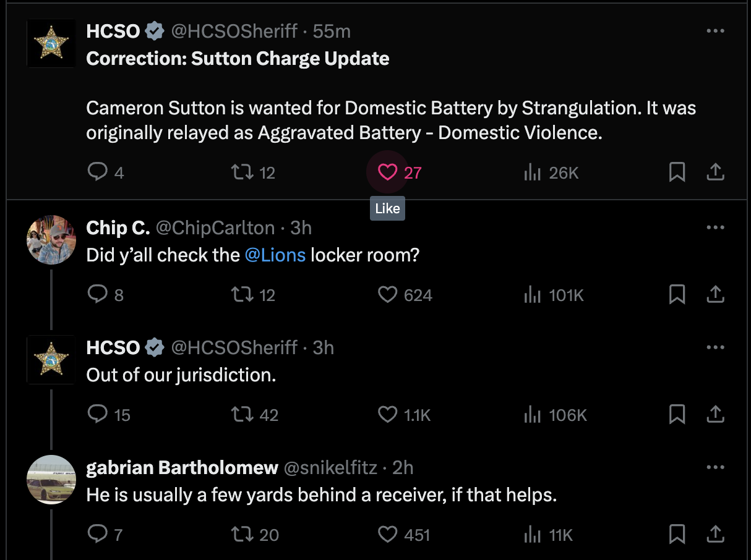This screenshot has height=560, width=751.
Task: View analytics on Chip C.'s tweet
Action: coord(532,295)
